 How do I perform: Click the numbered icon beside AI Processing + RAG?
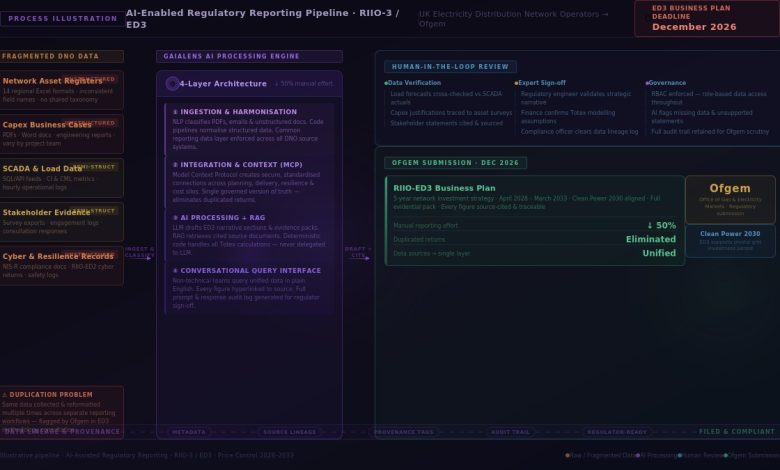coord(175,217)
